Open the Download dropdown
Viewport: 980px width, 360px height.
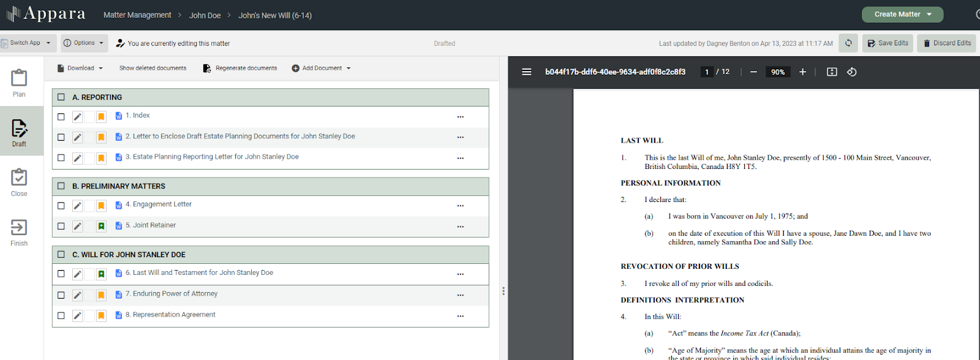point(80,68)
